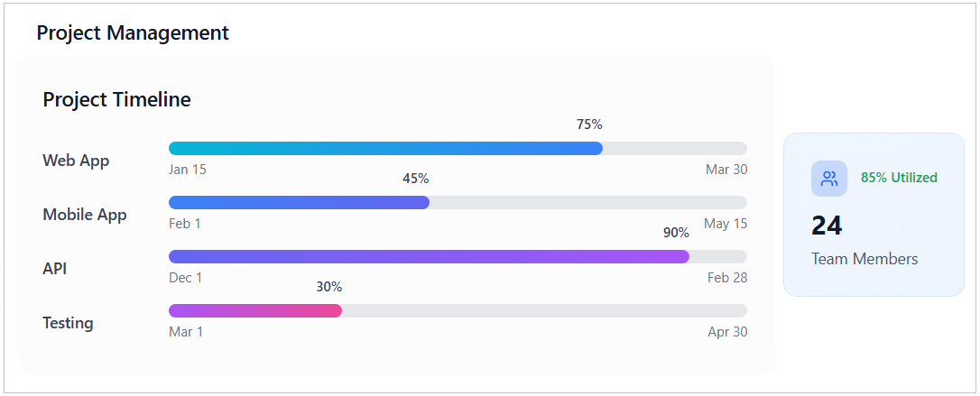
Task: Click the 90% label above API bar
Action: tap(676, 233)
